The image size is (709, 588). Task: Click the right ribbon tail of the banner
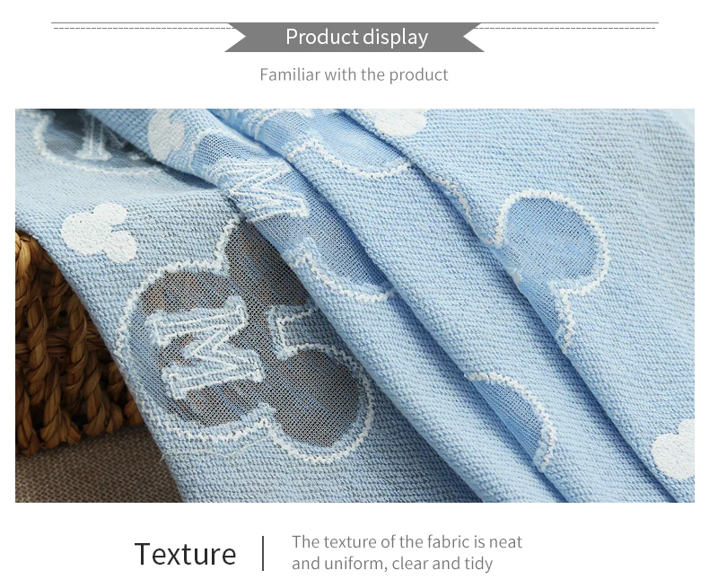pyautogui.click(x=474, y=37)
